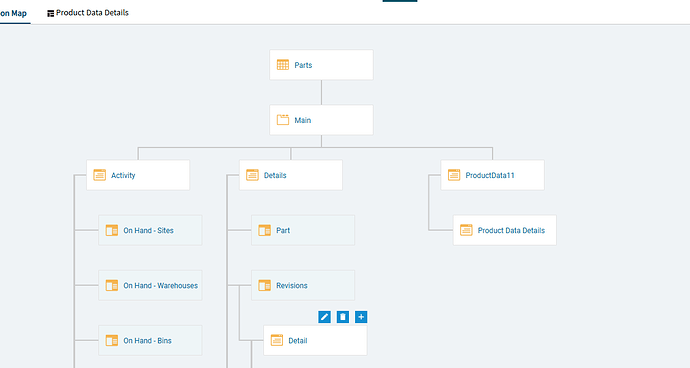690x368 pixels.
Task: Click the panel icon on Part node
Action: click(264, 230)
